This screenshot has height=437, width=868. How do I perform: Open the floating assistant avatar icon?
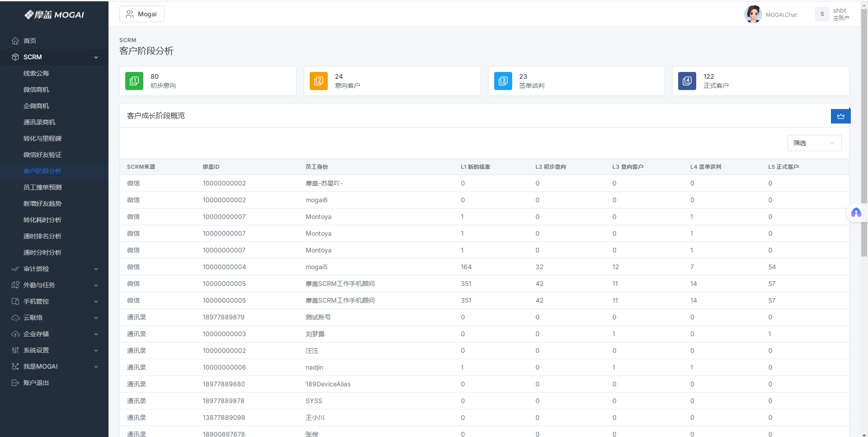[856, 213]
